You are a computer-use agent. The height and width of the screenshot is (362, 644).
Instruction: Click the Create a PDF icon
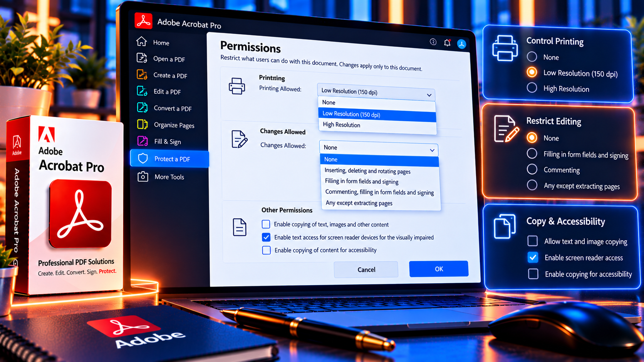(x=142, y=74)
